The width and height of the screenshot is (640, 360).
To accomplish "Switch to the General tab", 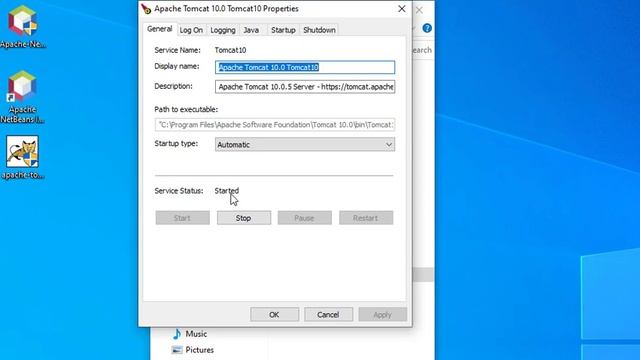I will (x=160, y=29).
